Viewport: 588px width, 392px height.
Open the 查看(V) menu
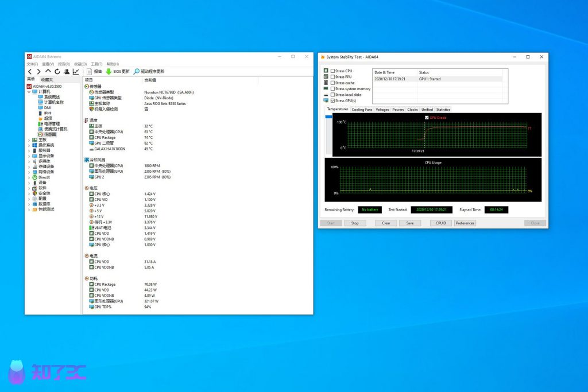pyautogui.click(x=48, y=64)
